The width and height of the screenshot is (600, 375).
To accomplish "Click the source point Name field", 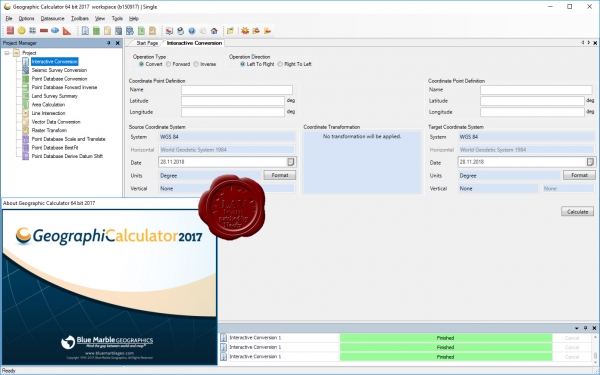I will pos(237,90).
